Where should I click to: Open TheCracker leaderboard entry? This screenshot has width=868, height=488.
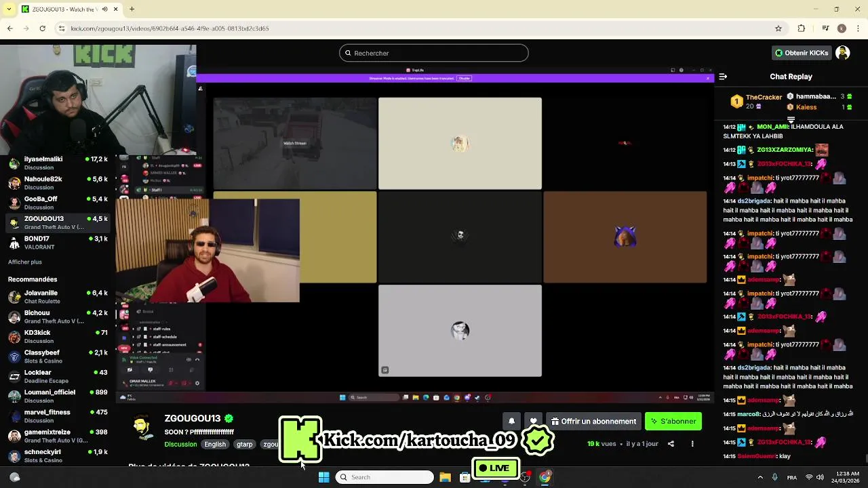pos(757,102)
